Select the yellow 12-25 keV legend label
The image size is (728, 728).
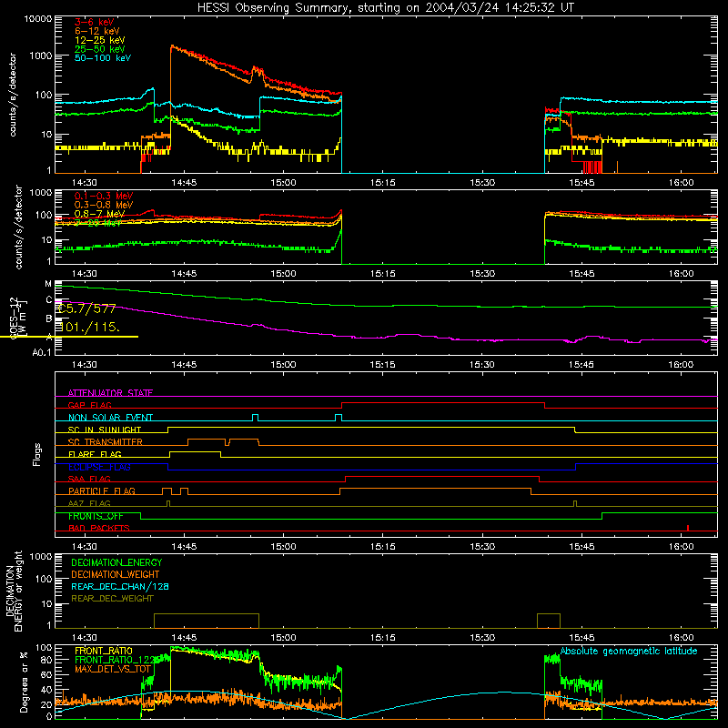(x=100, y=40)
